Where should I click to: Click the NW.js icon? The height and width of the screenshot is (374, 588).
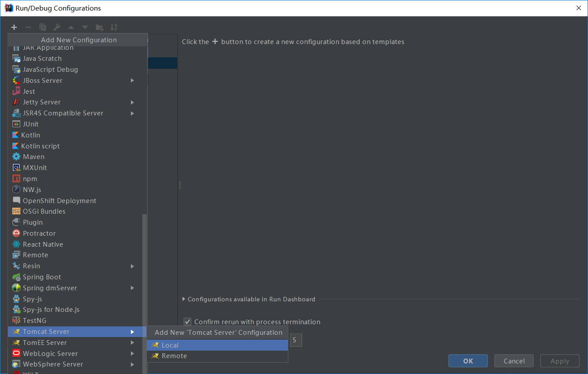(16, 189)
